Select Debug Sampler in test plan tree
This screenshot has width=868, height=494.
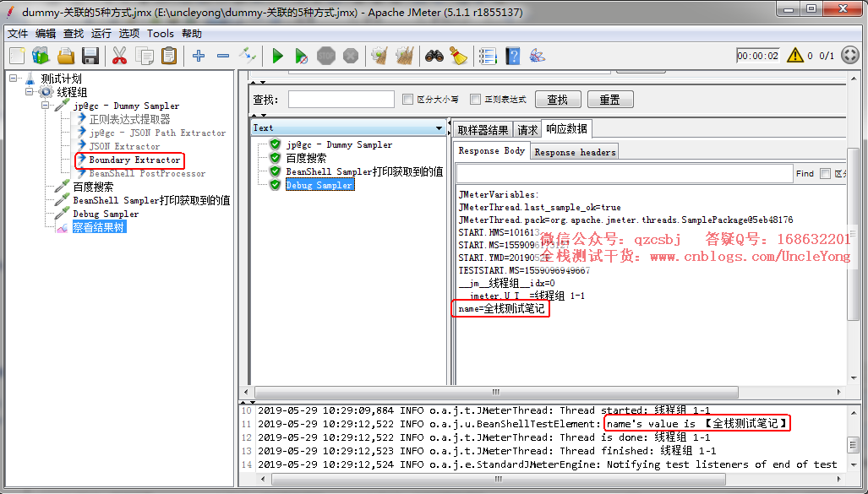click(106, 214)
